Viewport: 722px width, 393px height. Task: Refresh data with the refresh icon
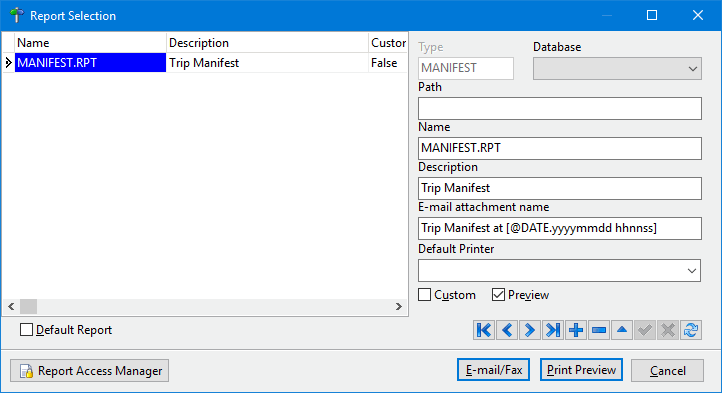tap(691, 330)
